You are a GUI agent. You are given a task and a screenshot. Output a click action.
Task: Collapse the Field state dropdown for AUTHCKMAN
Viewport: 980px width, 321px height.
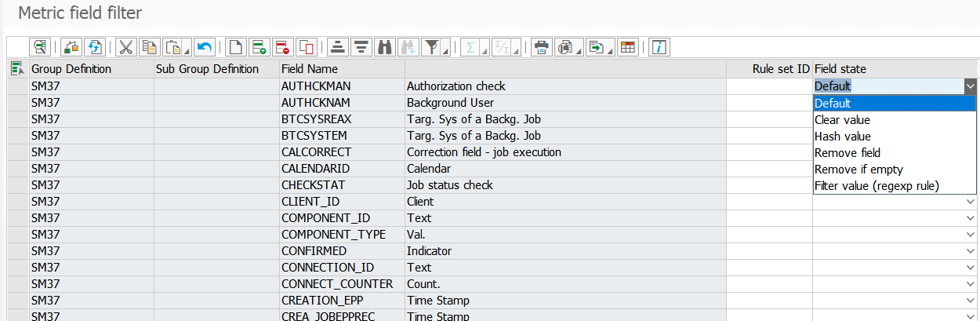(971, 86)
